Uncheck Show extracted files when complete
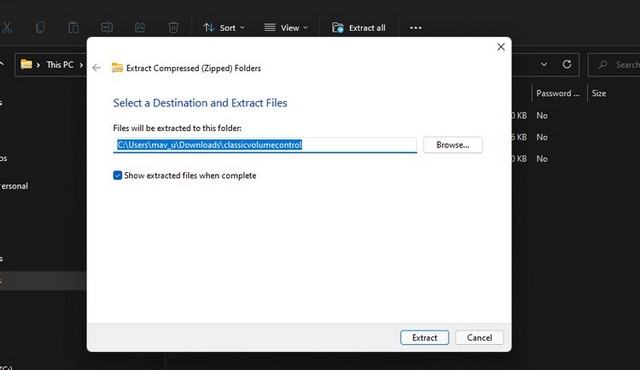This screenshot has height=370, width=640. (118, 175)
